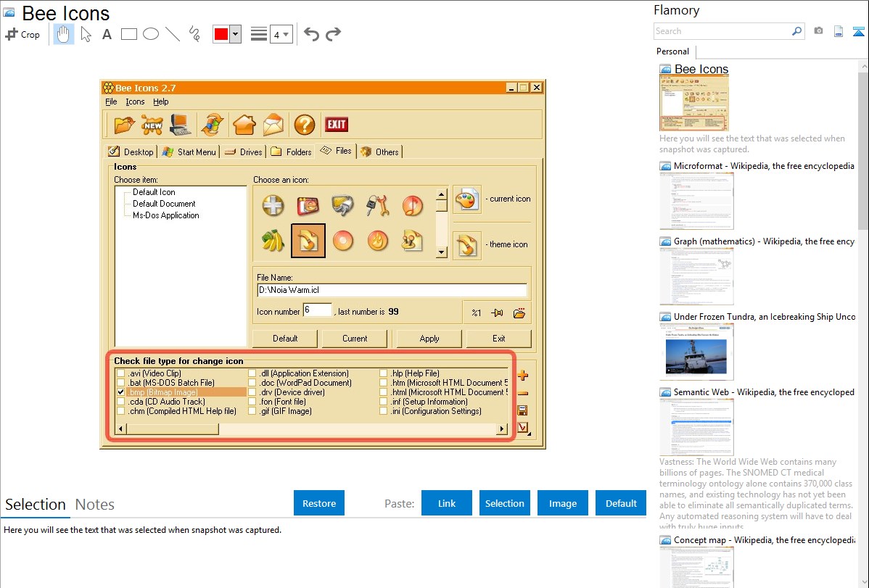Switch to the Start Menu tab
Screen dimensions: 869x588
pyautogui.click(x=189, y=152)
